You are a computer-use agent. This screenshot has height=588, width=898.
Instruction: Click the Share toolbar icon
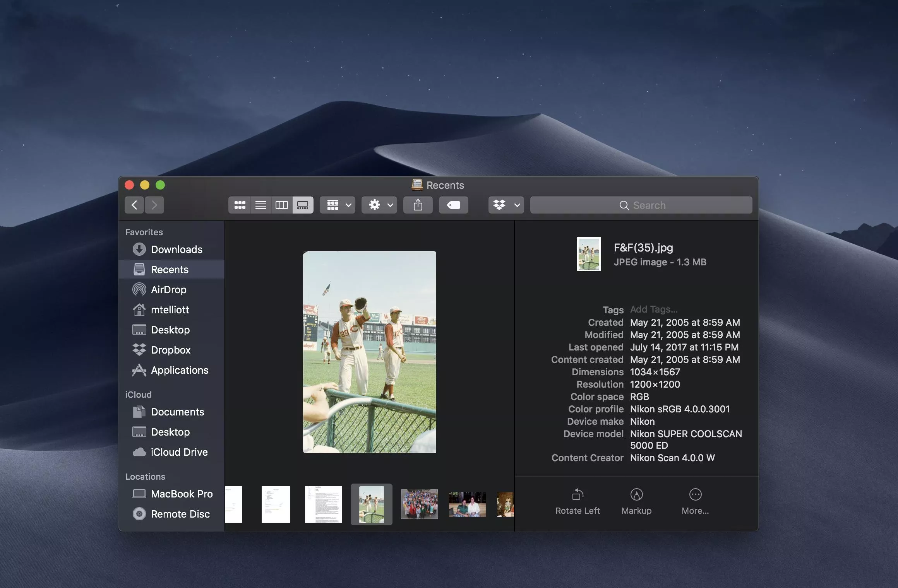click(x=418, y=205)
